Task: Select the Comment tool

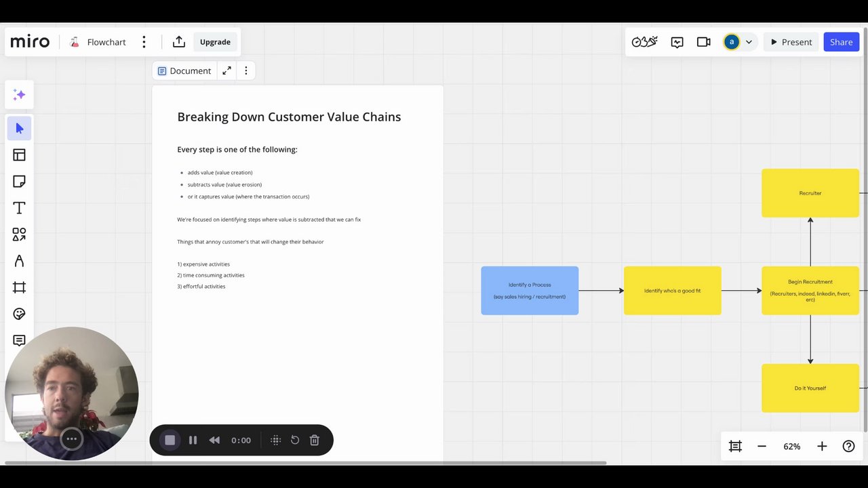Action: pyautogui.click(x=19, y=340)
